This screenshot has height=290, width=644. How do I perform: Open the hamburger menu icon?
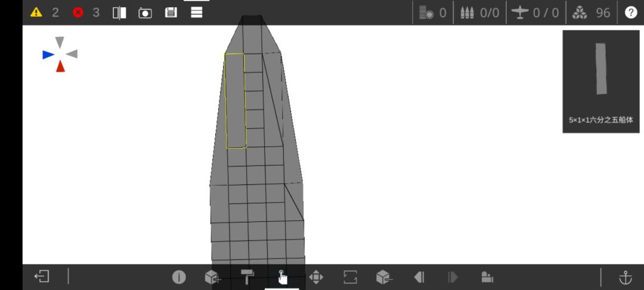pos(197,13)
